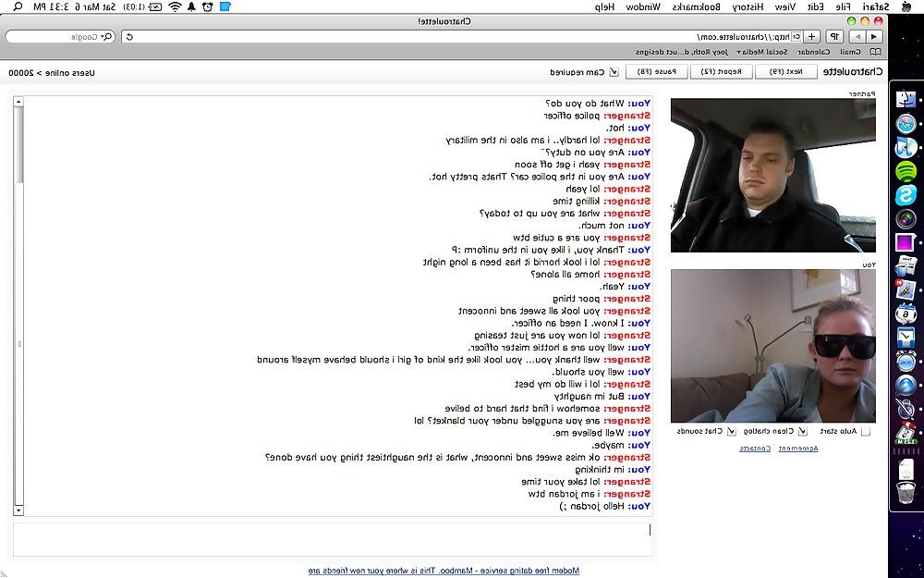The height and width of the screenshot is (578, 924).
Task: Launch iTunes from the dock
Action: [x=906, y=147]
